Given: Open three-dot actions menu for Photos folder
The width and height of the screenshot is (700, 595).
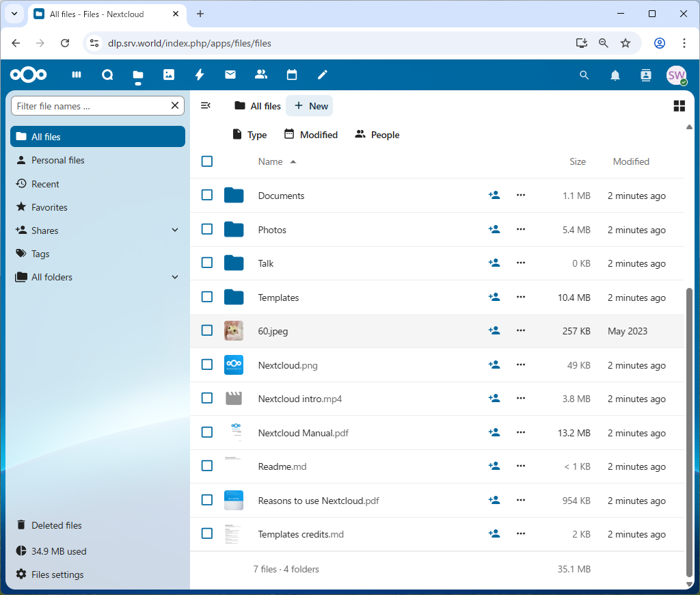Looking at the screenshot, I should tap(521, 230).
